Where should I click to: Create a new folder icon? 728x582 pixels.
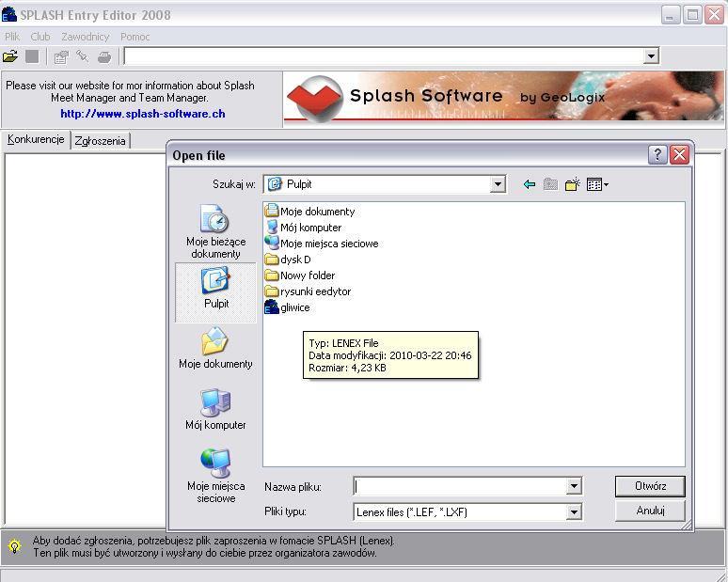tap(573, 184)
